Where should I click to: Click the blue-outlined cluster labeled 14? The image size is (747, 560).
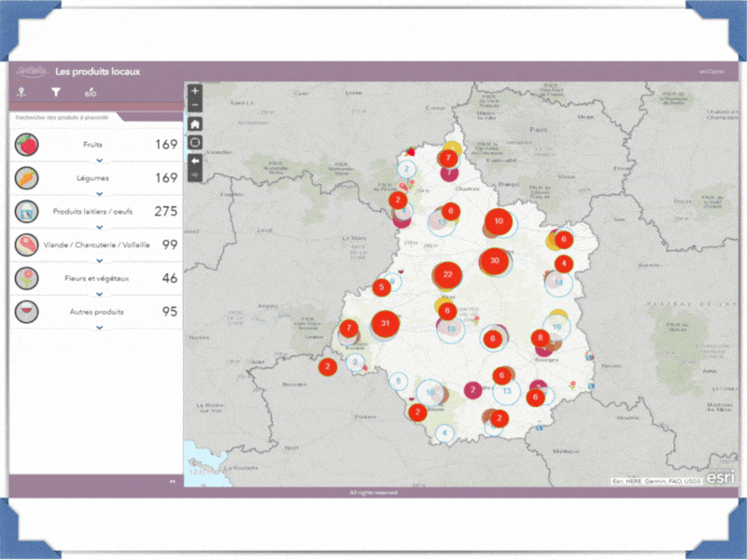pyautogui.click(x=558, y=283)
